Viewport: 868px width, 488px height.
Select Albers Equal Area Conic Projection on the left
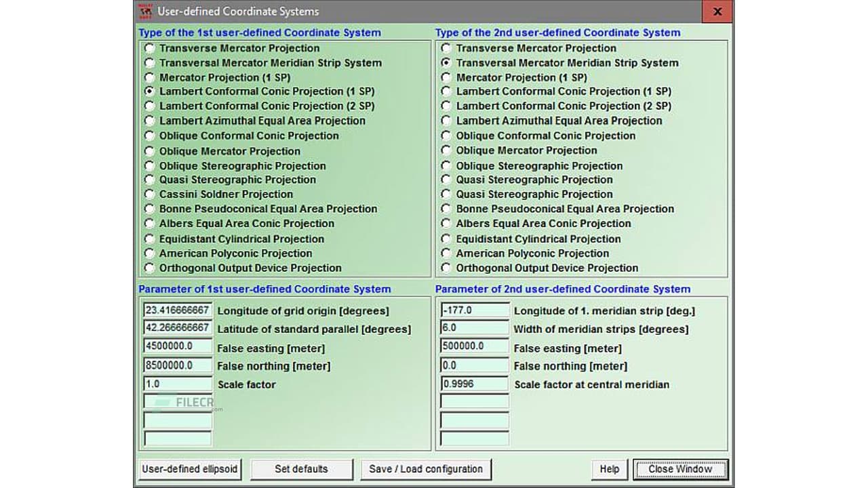click(x=150, y=224)
